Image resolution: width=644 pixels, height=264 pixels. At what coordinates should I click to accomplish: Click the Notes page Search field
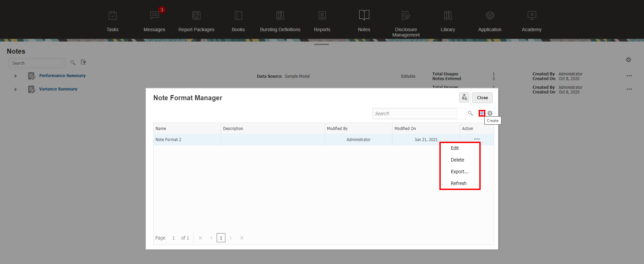coord(37,63)
